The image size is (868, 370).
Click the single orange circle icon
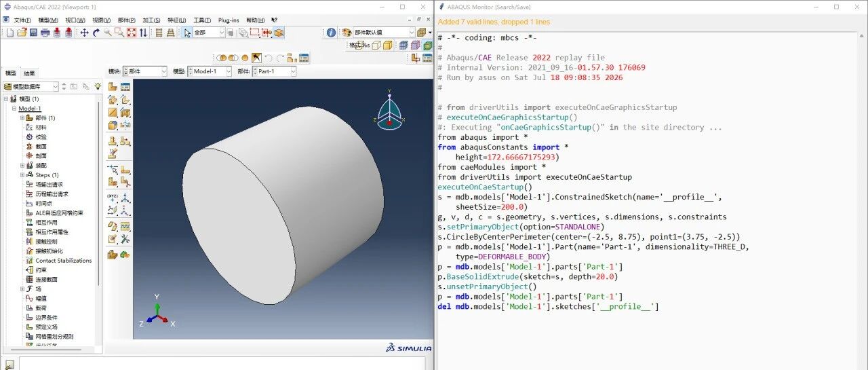[x=245, y=58]
